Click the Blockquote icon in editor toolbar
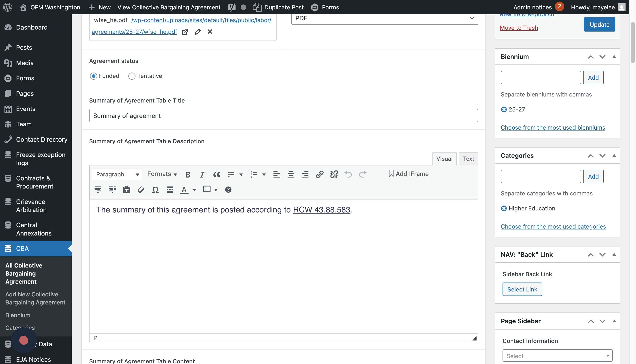 [x=217, y=174]
